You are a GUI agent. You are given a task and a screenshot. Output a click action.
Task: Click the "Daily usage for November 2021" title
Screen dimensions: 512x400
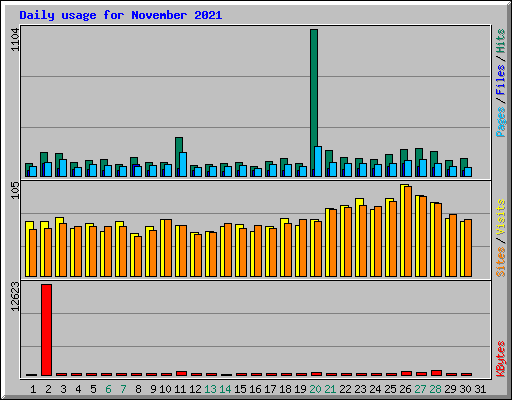pyautogui.click(x=121, y=15)
